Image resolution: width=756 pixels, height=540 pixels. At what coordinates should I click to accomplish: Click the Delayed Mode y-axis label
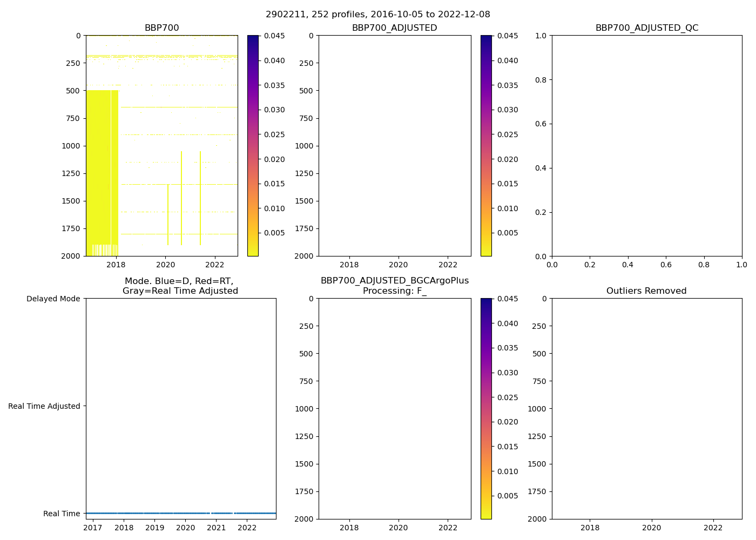click(x=53, y=299)
